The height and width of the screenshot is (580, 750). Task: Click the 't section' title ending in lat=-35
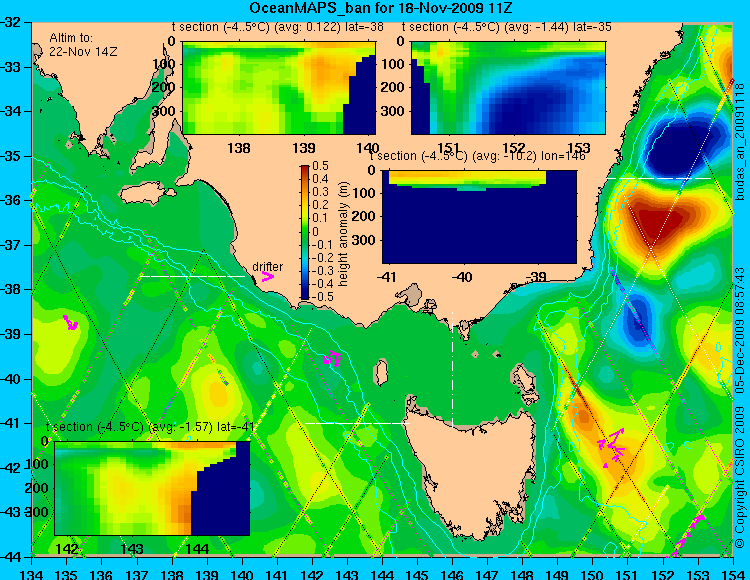[507, 27]
